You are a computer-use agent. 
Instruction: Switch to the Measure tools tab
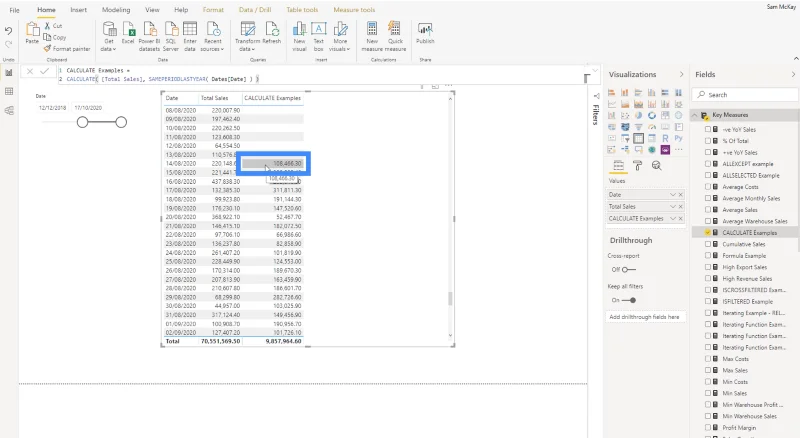354,10
